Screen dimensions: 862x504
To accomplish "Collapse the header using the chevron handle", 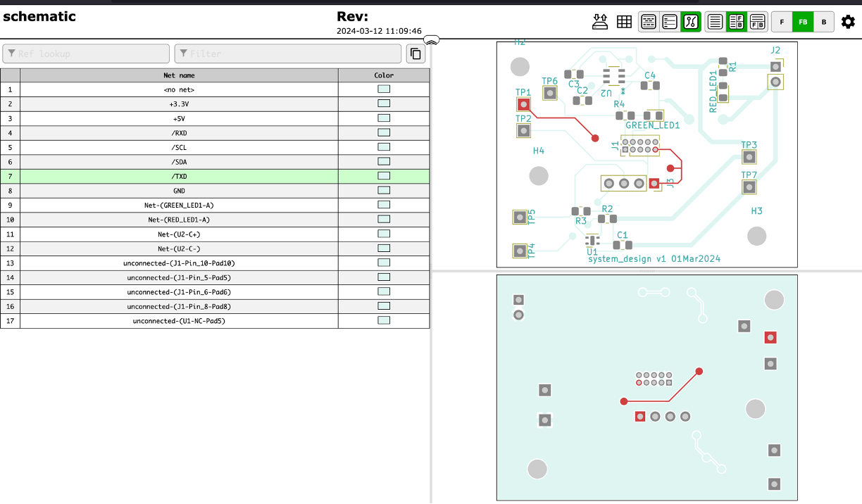I will [x=432, y=41].
